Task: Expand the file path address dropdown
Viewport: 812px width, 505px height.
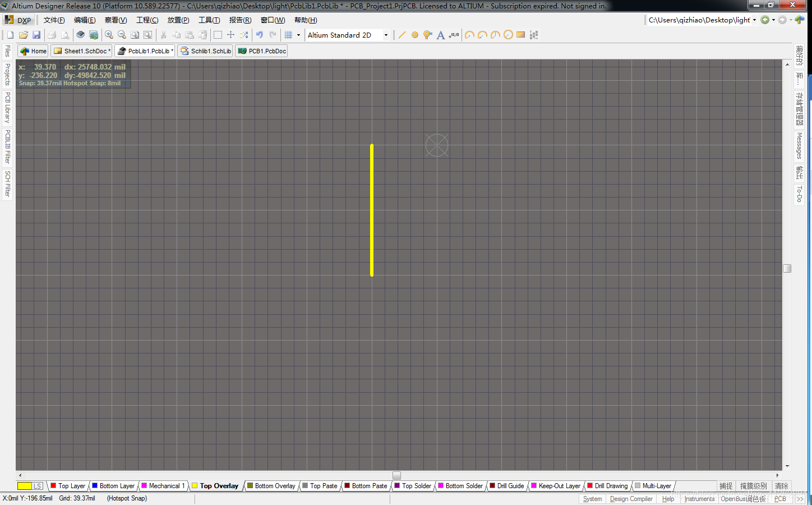Action: 754,20
